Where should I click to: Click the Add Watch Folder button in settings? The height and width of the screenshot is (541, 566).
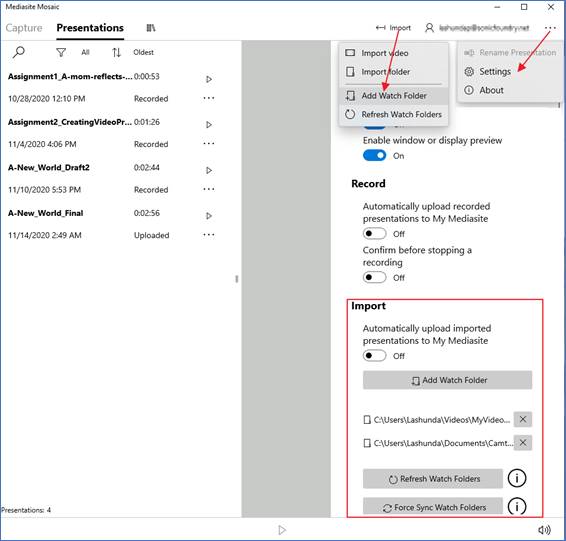pyautogui.click(x=447, y=380)
